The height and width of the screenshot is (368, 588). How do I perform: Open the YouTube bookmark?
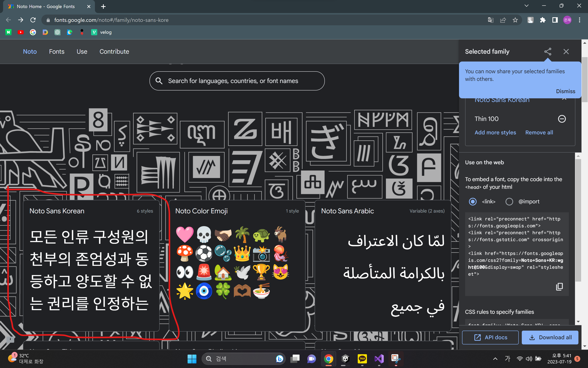pos(21,32)
